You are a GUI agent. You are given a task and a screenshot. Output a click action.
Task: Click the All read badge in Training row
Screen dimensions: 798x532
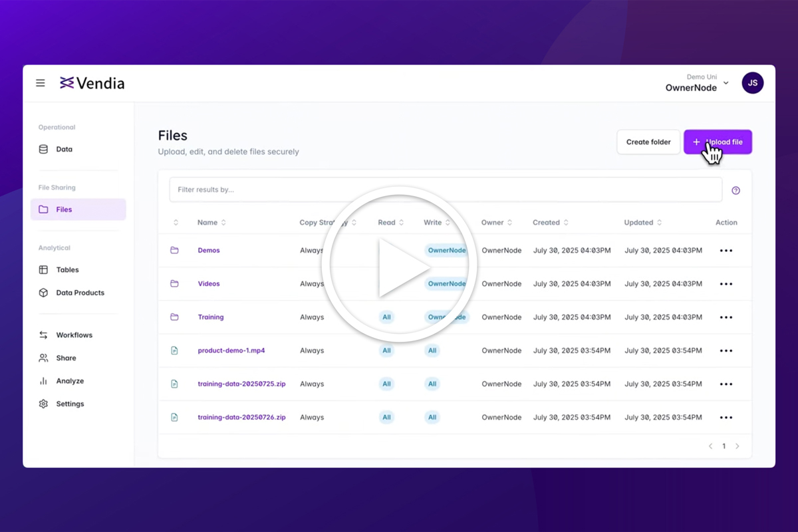[x=386, y=317]
